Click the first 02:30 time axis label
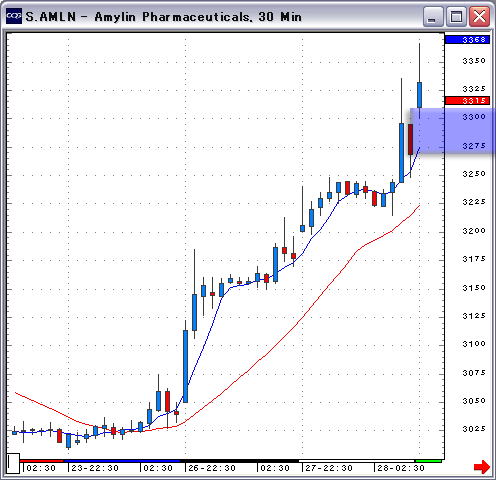This screenshot has width=496, height=480. tap(41, 468)
